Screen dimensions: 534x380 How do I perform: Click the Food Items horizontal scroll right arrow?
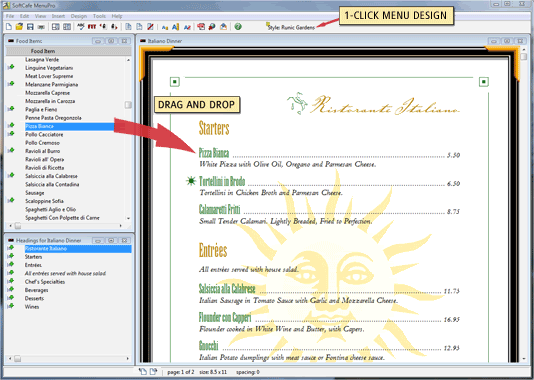(121, 226)
